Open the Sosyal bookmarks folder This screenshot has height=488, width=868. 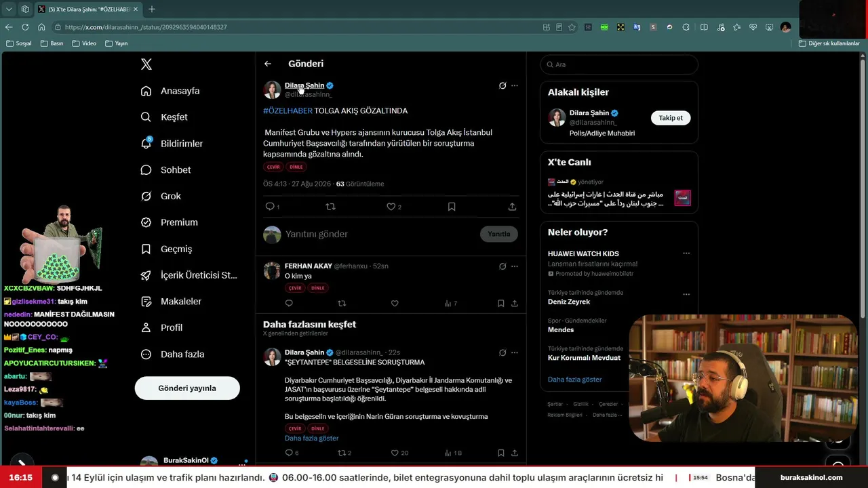(x=19, y=43)
